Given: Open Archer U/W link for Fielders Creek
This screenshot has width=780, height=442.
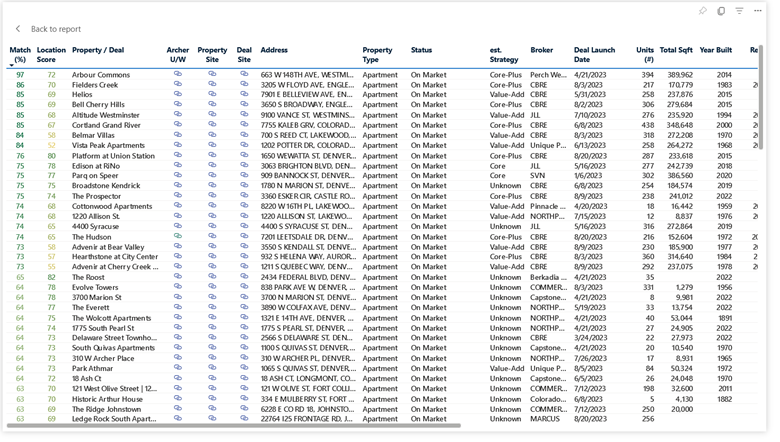Looking at the screenshot, I should [178, 84].
